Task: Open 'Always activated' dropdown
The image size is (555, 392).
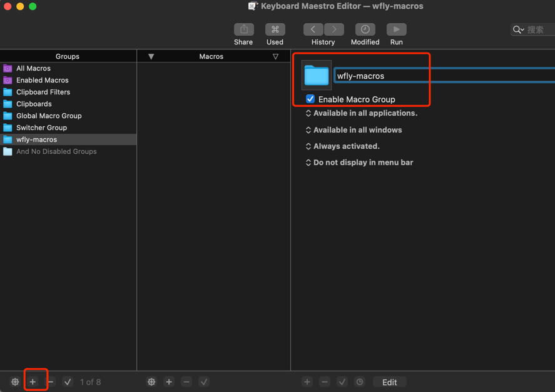Action: (343, 146)
